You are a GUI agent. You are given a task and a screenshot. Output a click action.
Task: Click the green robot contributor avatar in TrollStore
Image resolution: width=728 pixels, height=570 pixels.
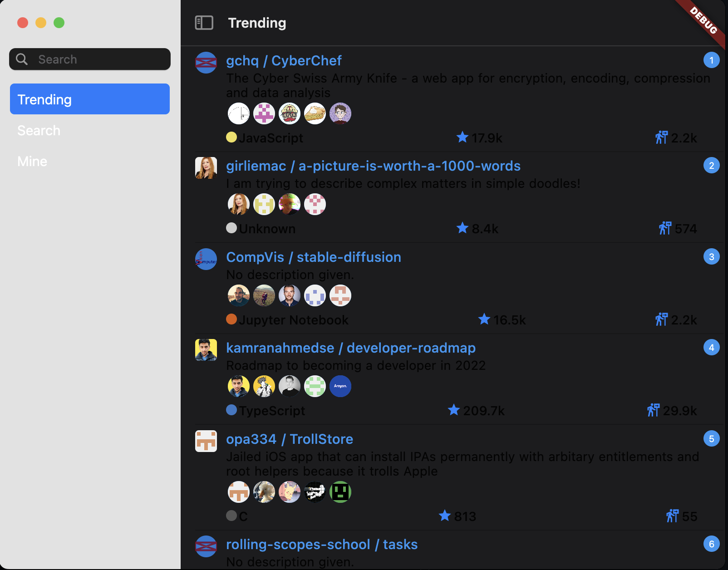click(x=340, y=492)
